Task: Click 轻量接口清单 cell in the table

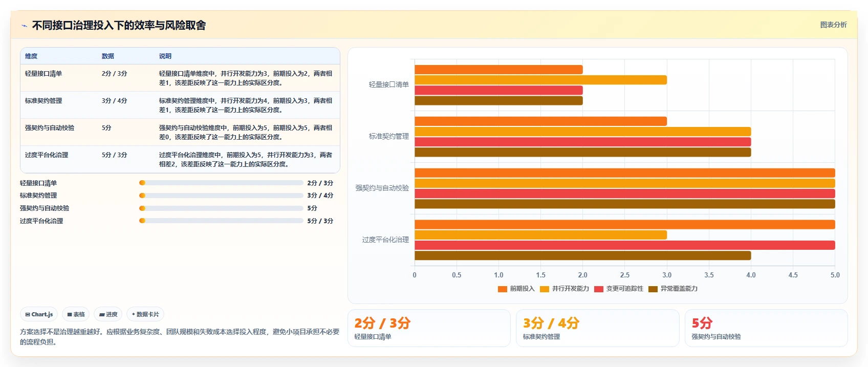Action: [x=44, y=74]
